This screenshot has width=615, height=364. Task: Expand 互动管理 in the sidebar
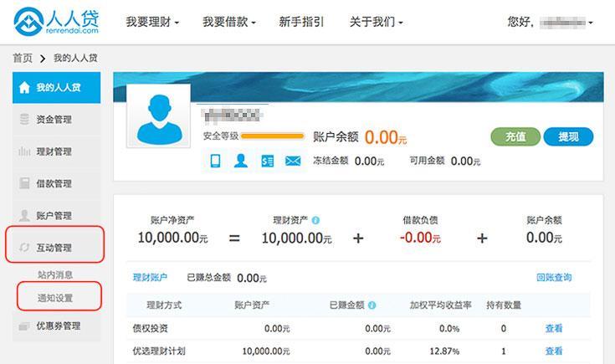[x=55, y=248]
